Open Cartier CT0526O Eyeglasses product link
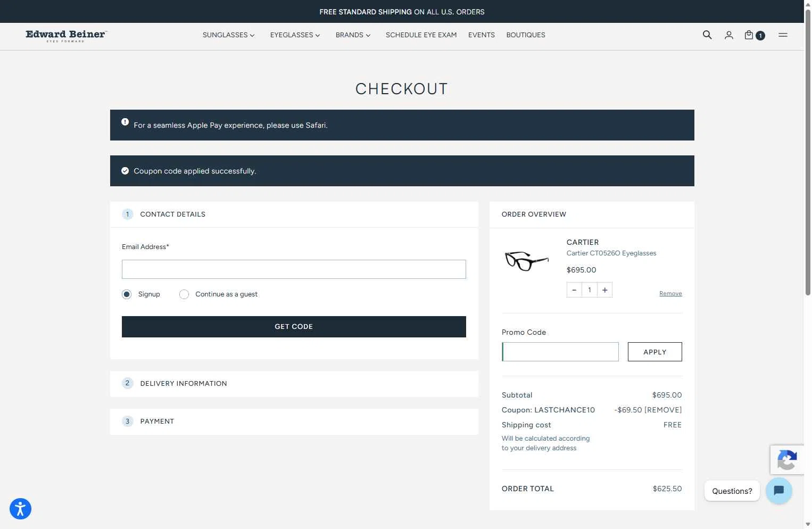This screenshot has height=529, width=812. pyautogui.click(x=611, y=253)
